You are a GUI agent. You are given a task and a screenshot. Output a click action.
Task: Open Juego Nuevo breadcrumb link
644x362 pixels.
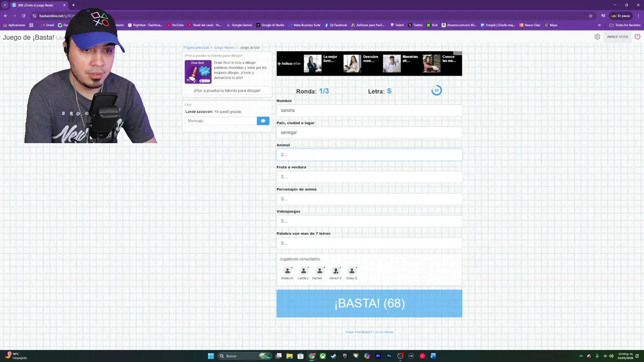click(224, 47)
